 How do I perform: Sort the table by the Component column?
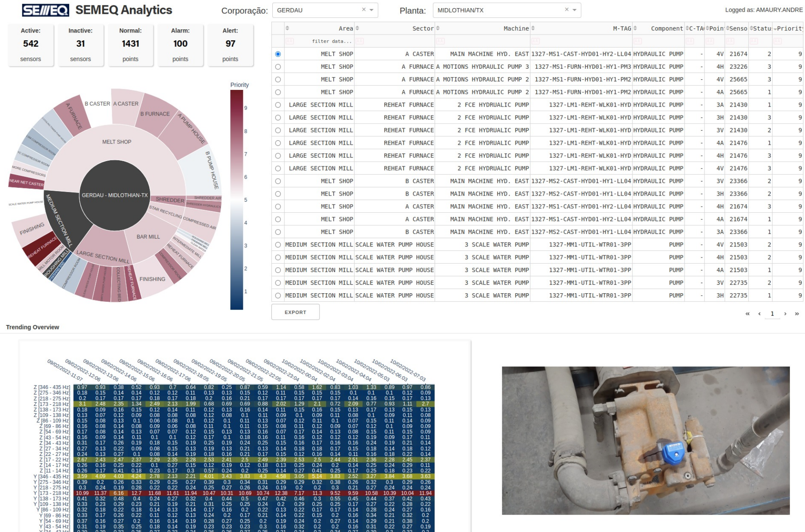[635, 28]
